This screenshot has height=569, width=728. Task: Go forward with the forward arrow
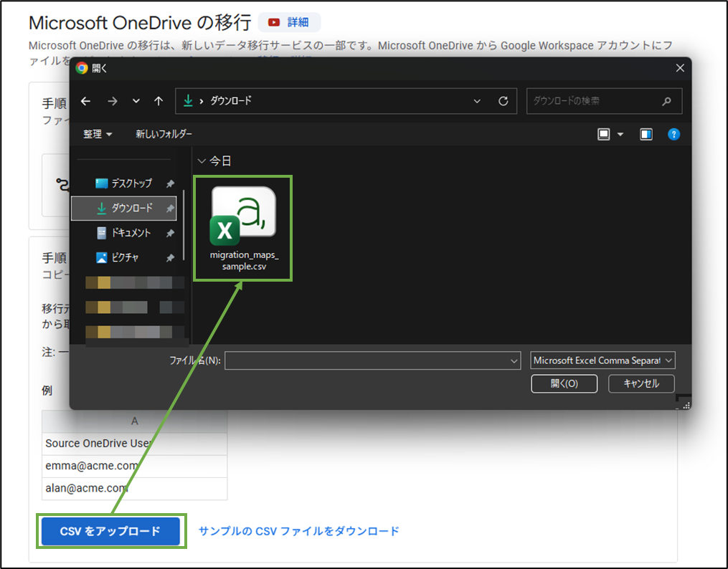tap(113, 101)
